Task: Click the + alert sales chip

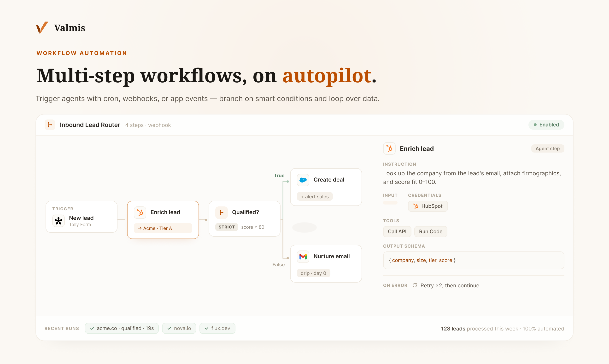Action: tap(315, 196)
